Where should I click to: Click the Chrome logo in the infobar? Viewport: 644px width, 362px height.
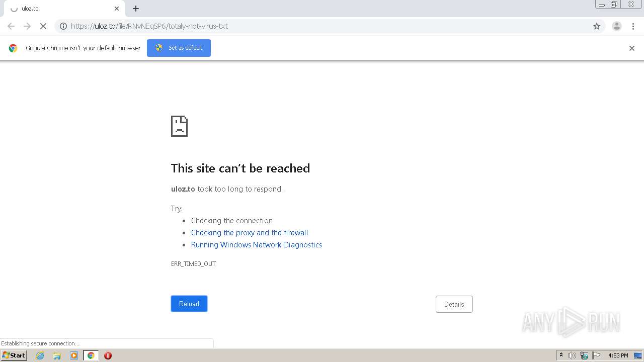click(13, 48)
